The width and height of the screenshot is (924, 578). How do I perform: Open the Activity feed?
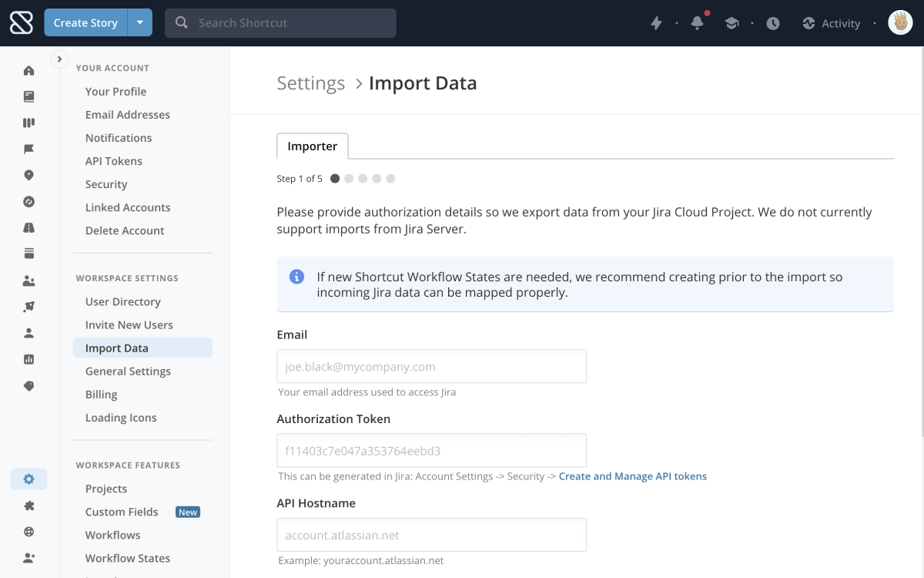831,23
